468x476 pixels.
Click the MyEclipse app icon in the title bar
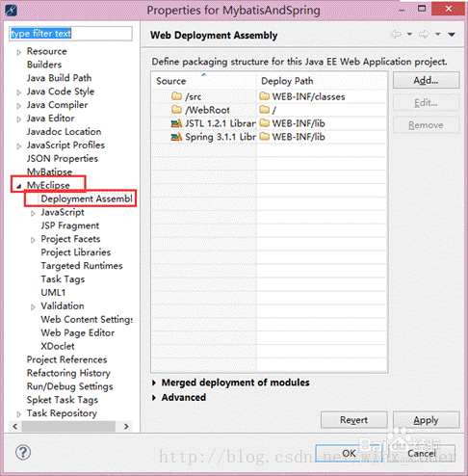12,10
